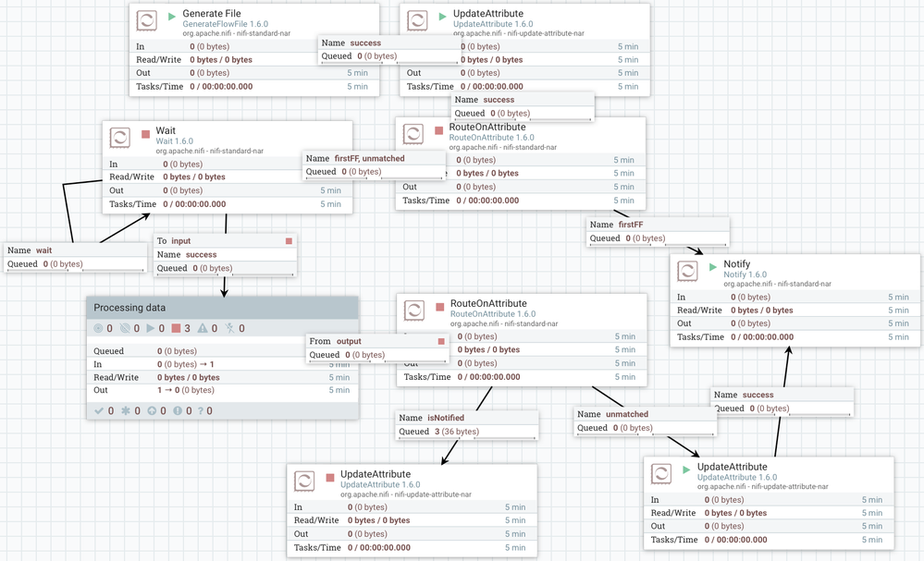Screen dimensions: 924x561
Task: Click the red stopped indicator on Wait
Action: 145,134
